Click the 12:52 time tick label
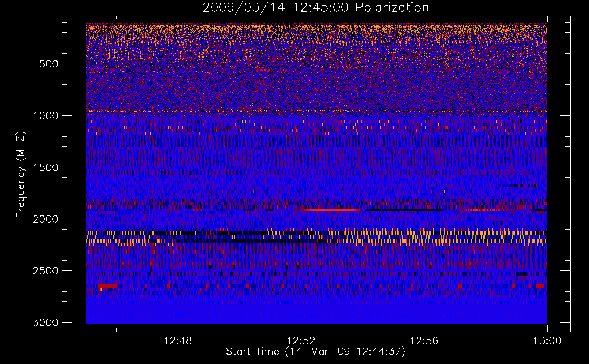This screenshot has width=589, height=364. (x=301, y=341)
